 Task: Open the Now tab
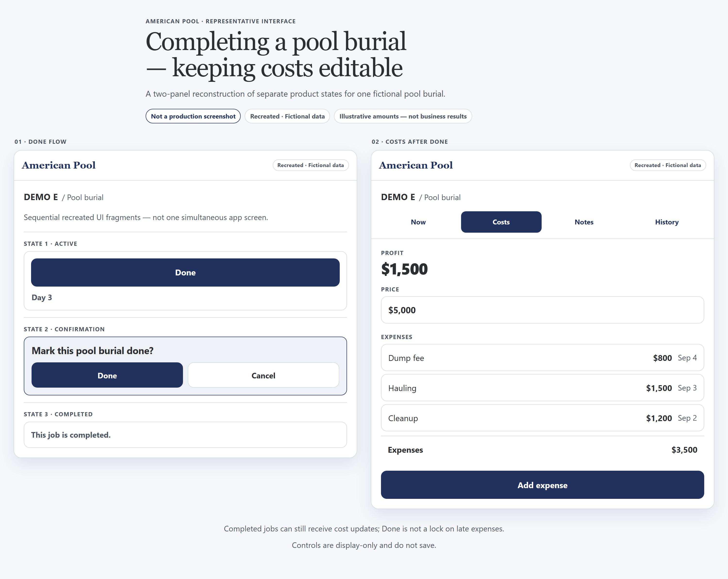point(418,222)
